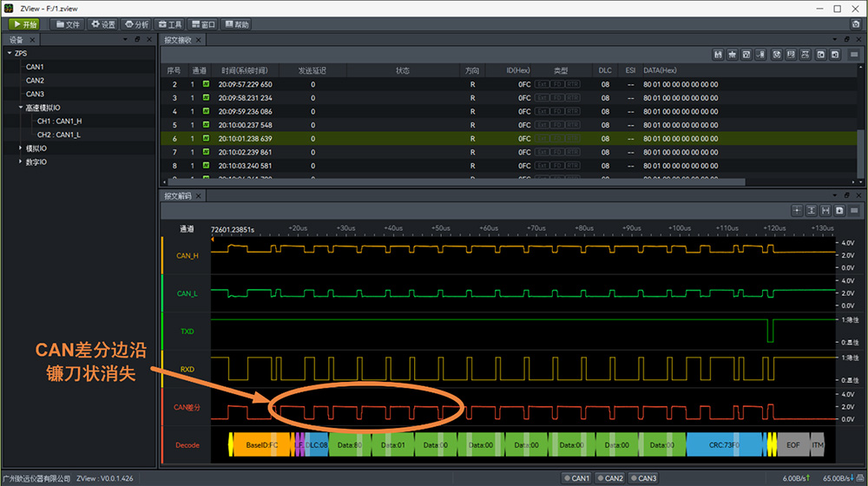
Task: Expand the 数字IO tree node
Action: 21,161
